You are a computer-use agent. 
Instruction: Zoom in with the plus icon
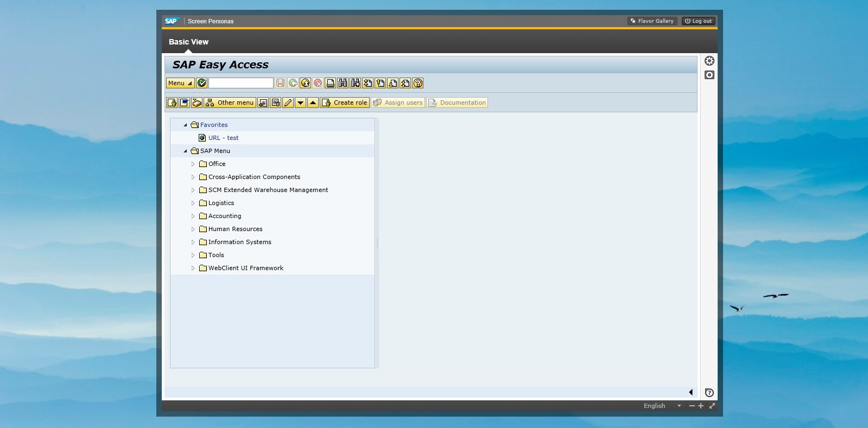[701, 406]
